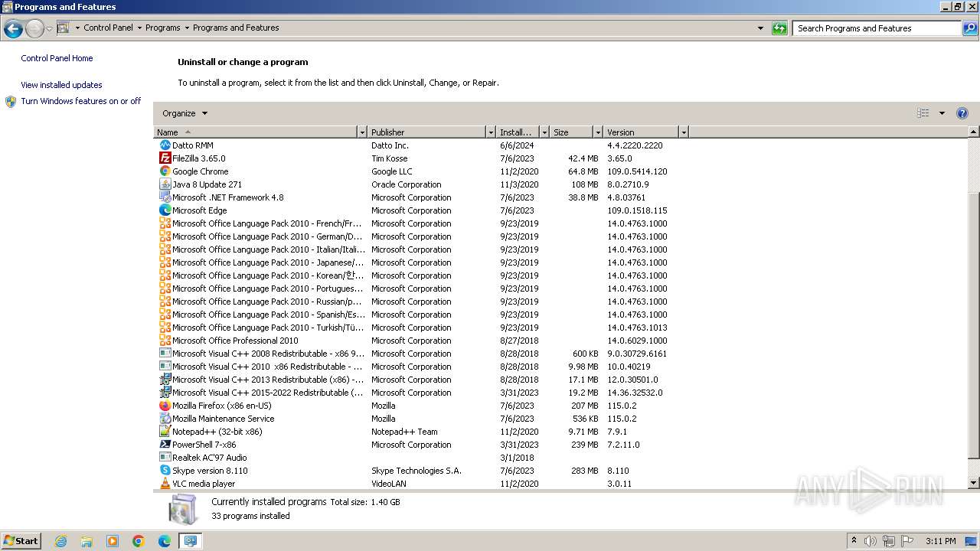The width and height of the screenshot is (980, 551).
Task: Open Chrome from the taskbar
Action: tap(139, 541)
